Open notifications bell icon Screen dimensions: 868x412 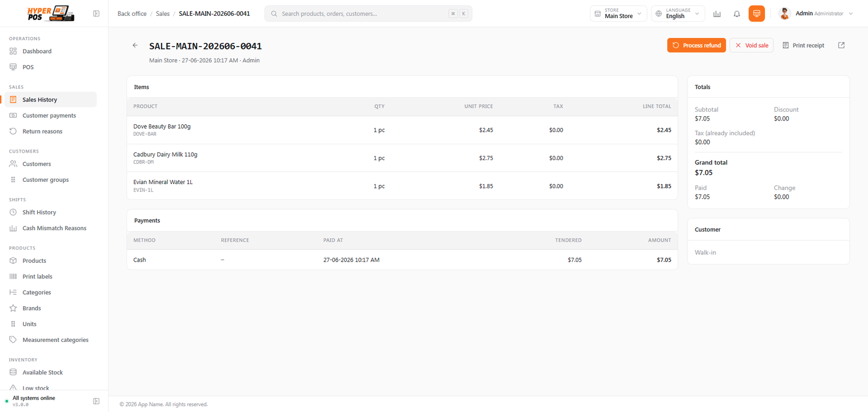click(x=737, y=14)
